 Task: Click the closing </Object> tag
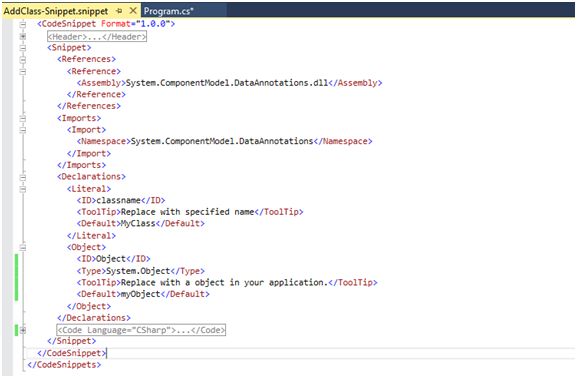pyautogui.click(x=89, y=306)
